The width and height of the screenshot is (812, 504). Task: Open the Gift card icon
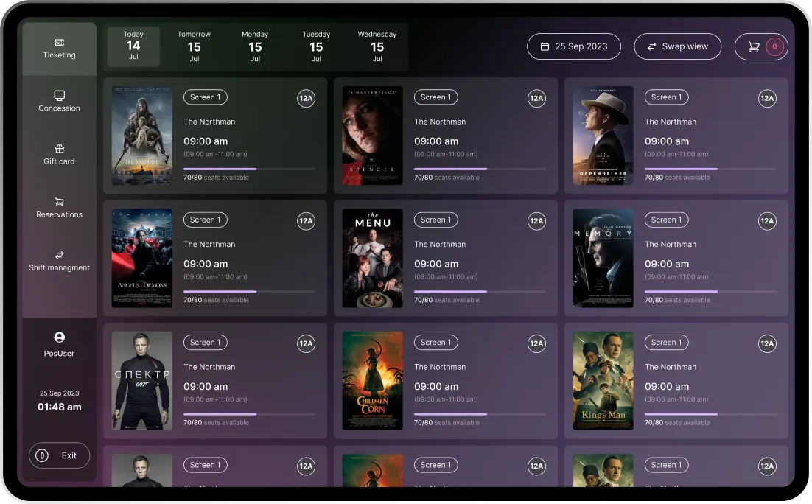click(59, 149)
